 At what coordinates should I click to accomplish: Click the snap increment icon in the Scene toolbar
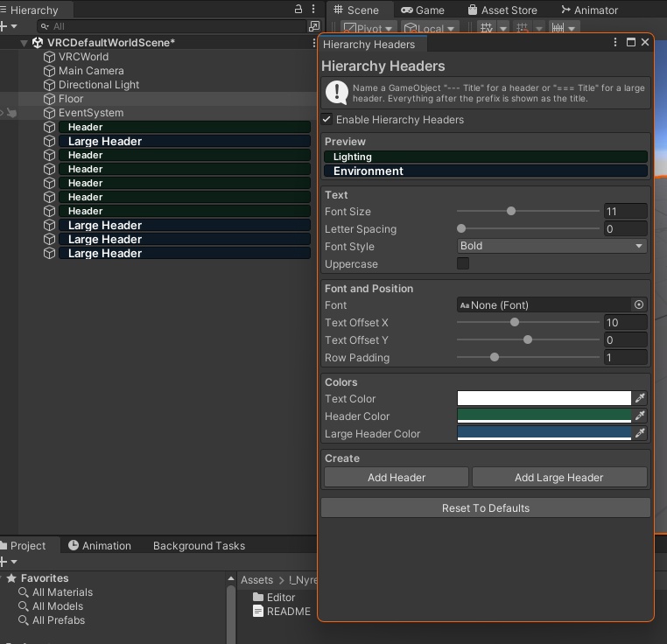[x=558, y=28]
